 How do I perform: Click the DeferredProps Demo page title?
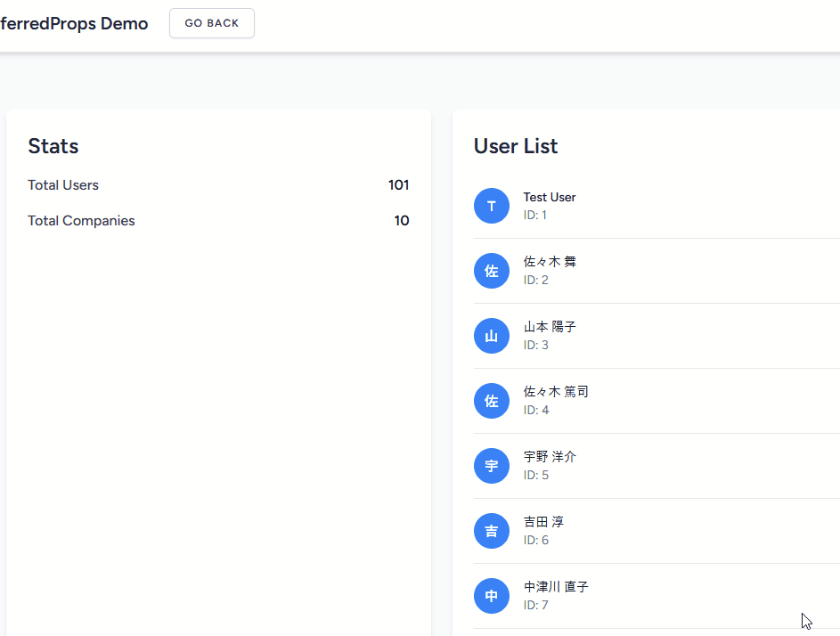74,23
